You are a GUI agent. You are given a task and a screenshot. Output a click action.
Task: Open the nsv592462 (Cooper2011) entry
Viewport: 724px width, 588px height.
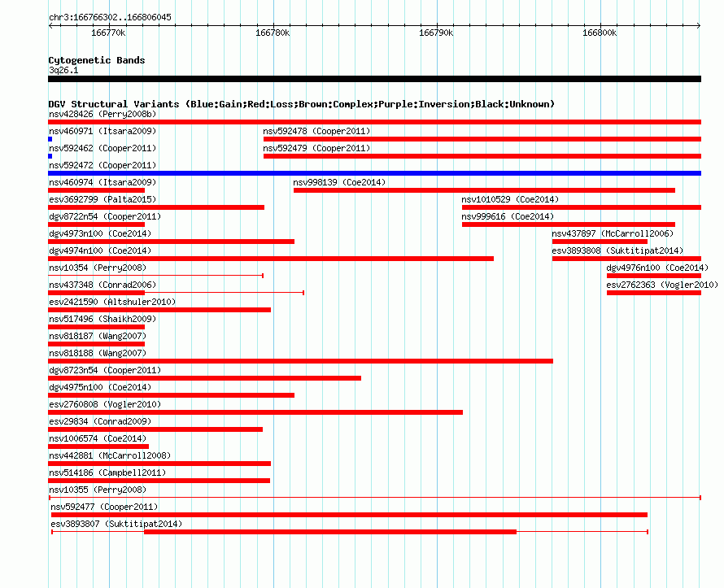[102, 148]
